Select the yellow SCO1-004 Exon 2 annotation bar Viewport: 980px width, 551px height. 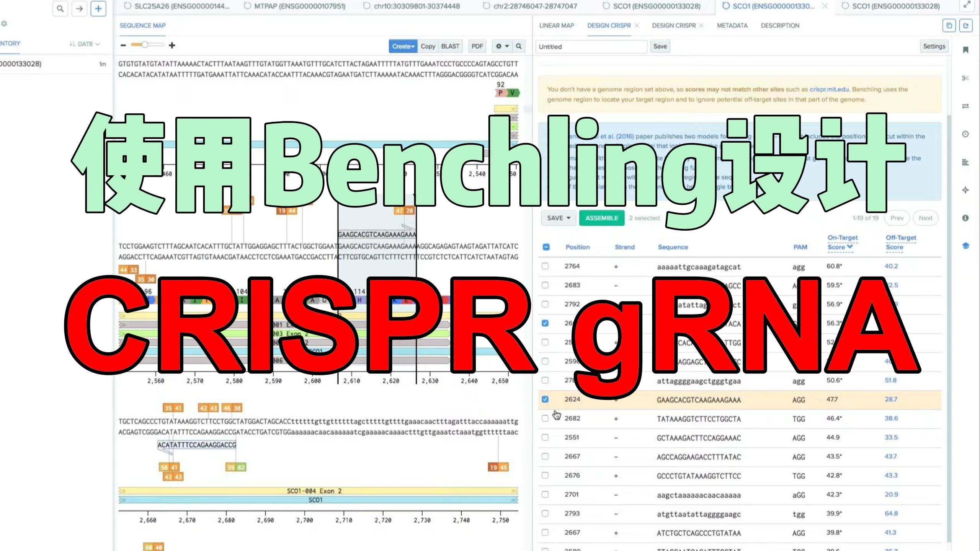(x=318, y=491)
